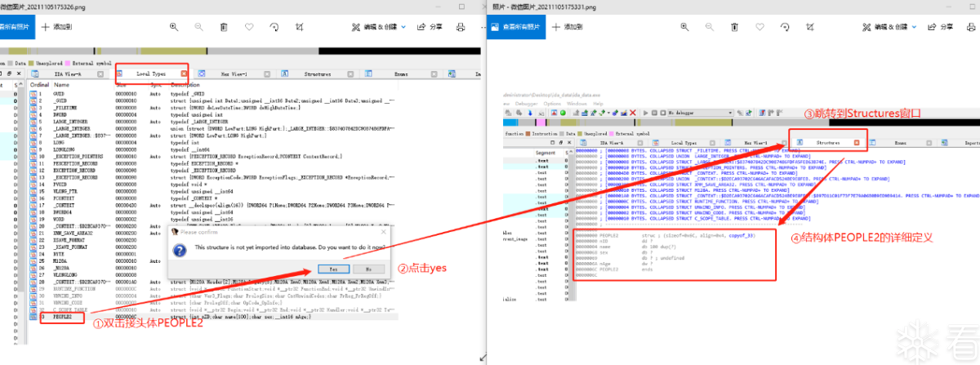Screen dimensions: 980x365
Task: Select Enums tab in right image
Action: point(901,142)
